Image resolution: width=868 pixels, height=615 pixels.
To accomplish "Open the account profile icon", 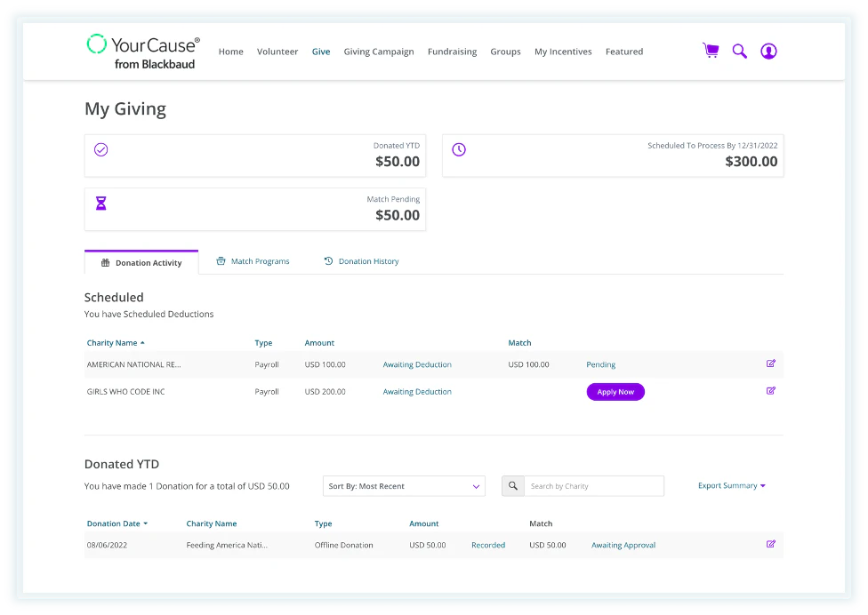I will (768, 52).
